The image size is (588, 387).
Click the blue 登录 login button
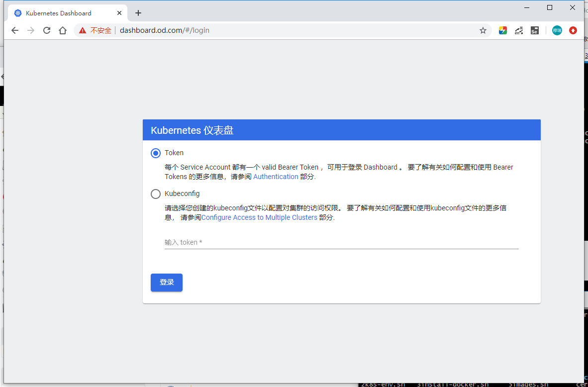(167, 283)
